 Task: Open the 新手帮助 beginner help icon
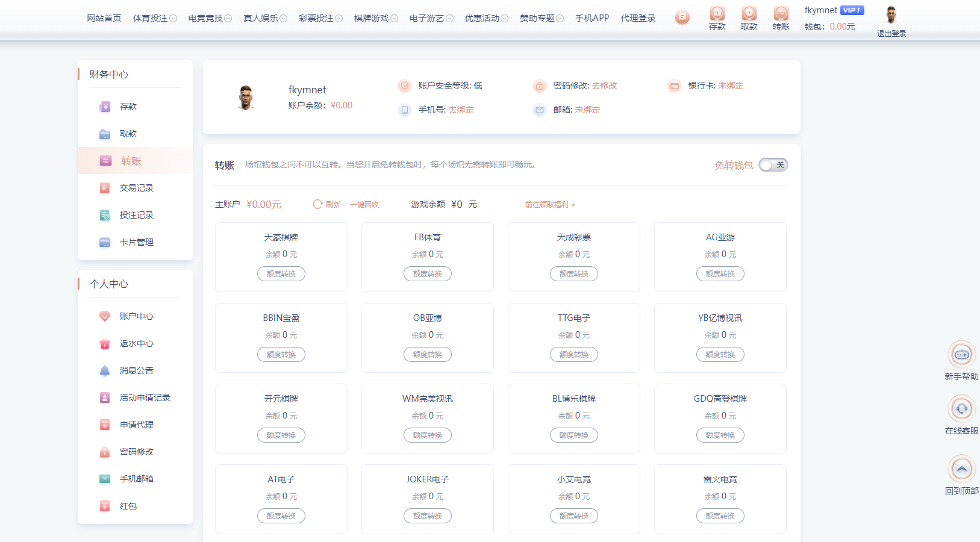[962, 355]
